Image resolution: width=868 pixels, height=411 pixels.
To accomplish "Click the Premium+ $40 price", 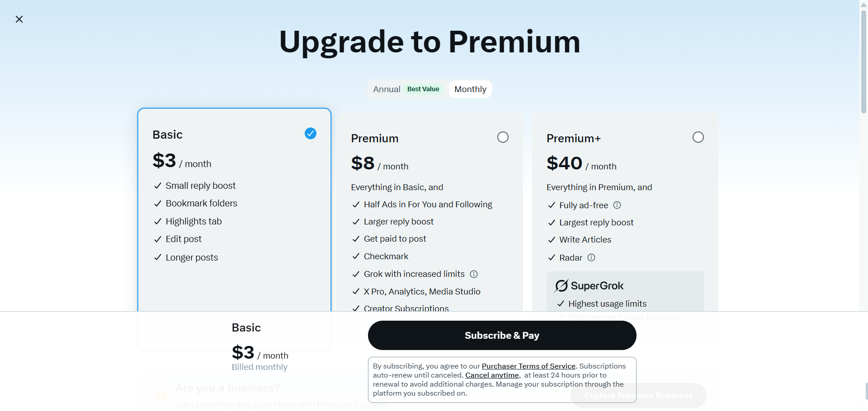I will (x=564, y=163).
